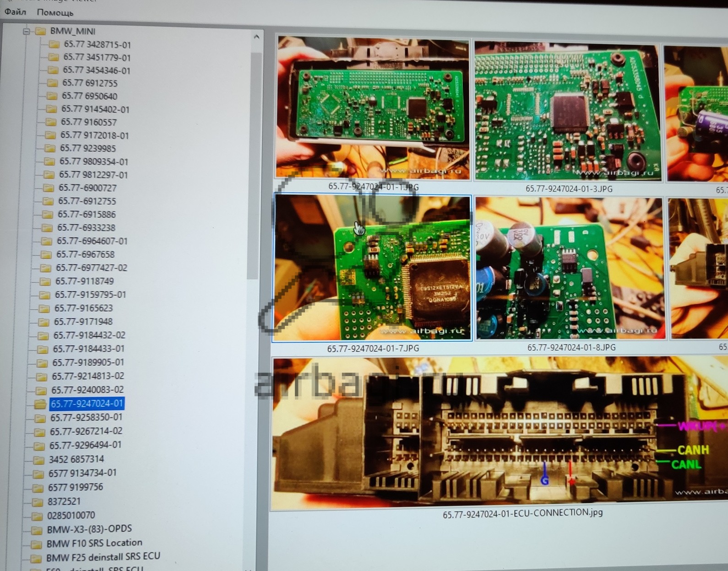Open the Помощь menu
The height and width of the screenshot is (571, 728).
coord(55,12)
